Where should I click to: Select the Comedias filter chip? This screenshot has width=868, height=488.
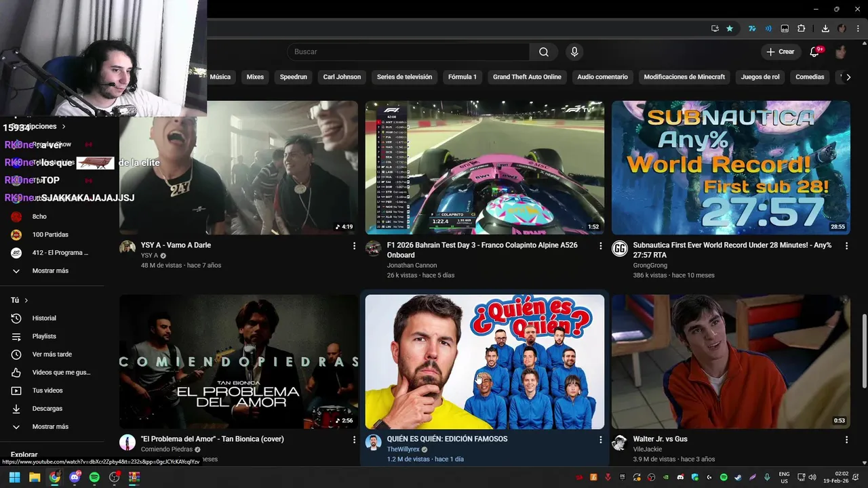click(x=810, y=77)
